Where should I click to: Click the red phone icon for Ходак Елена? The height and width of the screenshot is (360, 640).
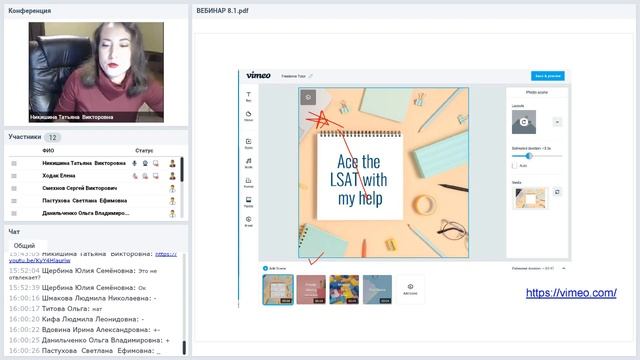tap(135, 176)
